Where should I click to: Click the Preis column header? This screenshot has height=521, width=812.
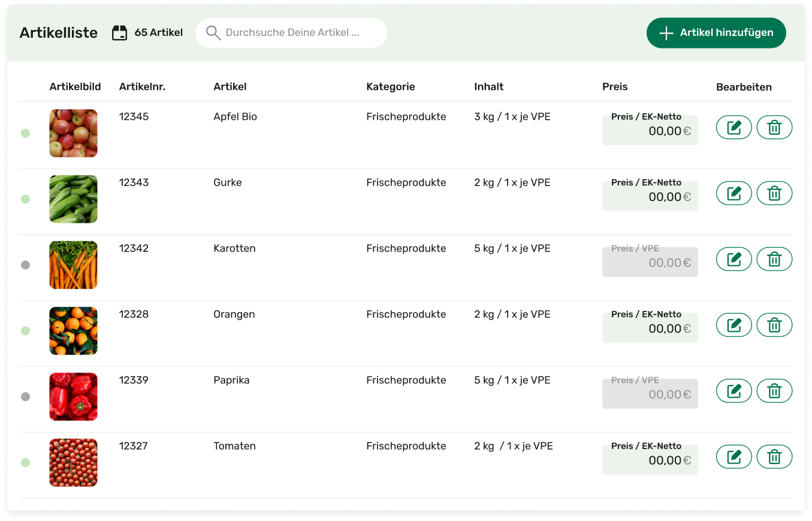coord(614,87)
